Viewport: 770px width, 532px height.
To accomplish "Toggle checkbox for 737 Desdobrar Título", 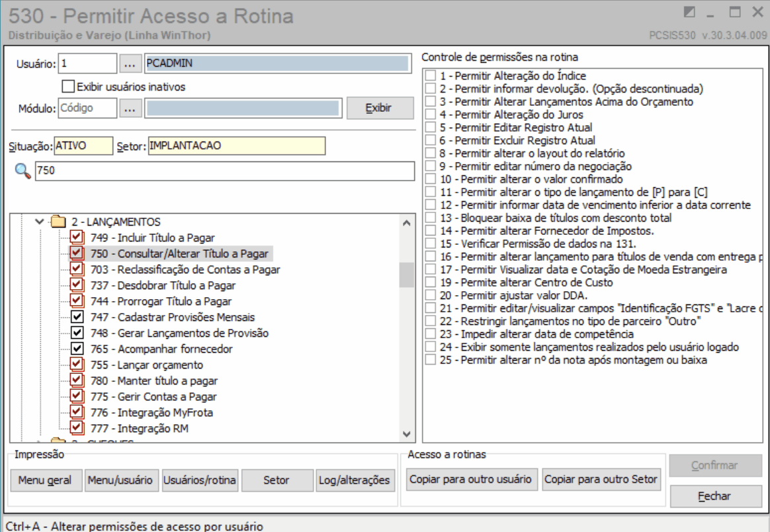I will coord(77,285).
